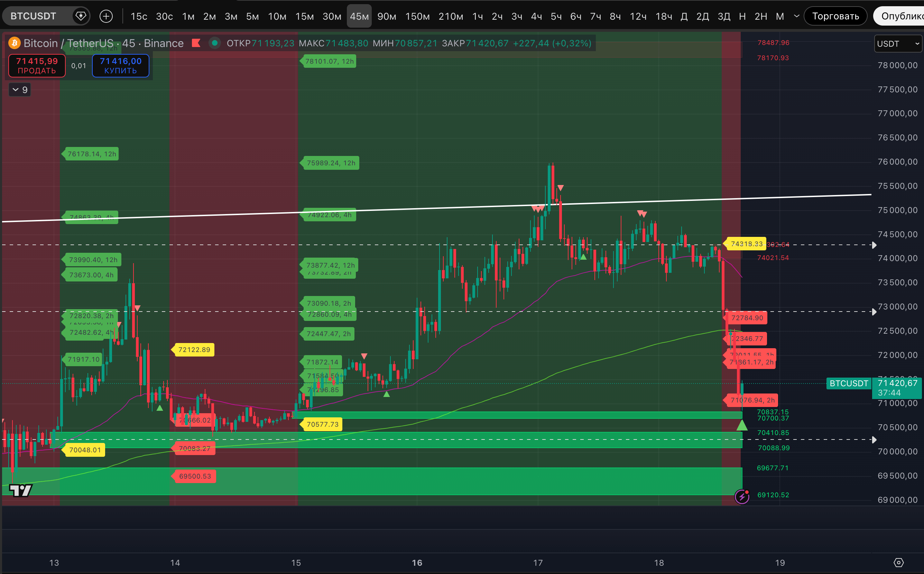Click the green market status dot
Image resolution: width=924 pixels, height=574 pixels.
215,43
